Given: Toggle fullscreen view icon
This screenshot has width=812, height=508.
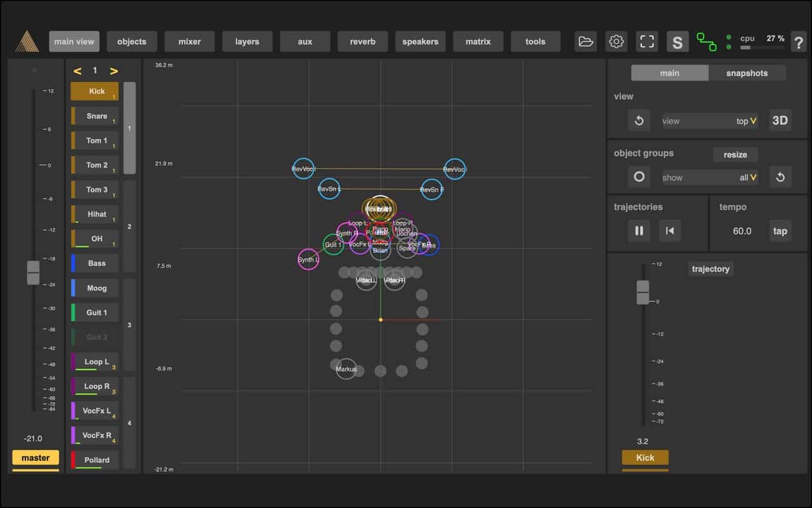Looking at the screenshot, I should tap(646, 42).
